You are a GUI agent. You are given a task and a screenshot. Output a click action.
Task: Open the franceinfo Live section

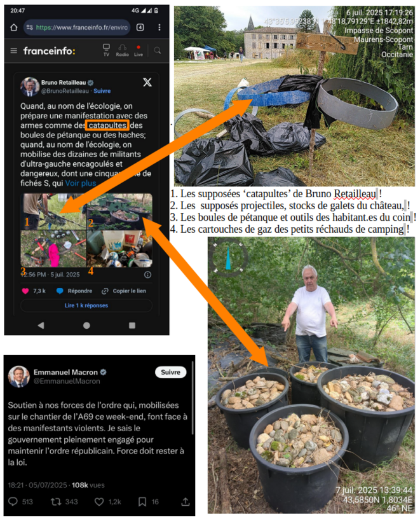(139, 51)
